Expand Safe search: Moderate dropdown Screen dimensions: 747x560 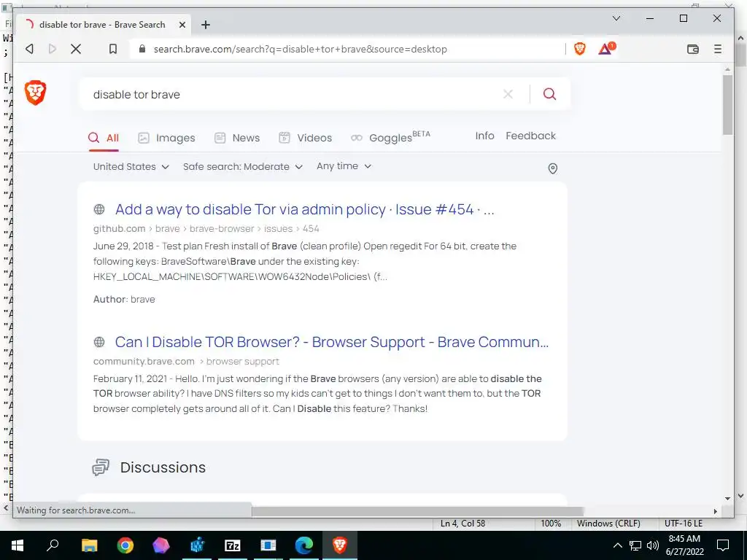point(243,167)
